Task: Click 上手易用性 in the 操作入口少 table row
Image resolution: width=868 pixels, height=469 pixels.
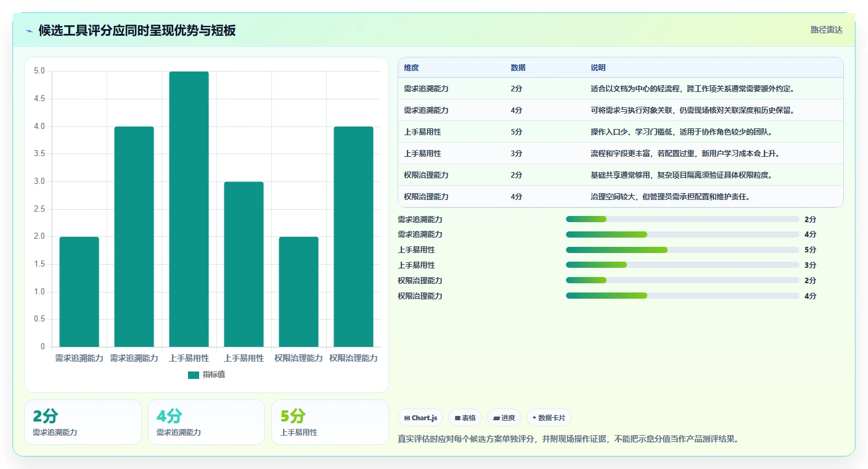Action: 422,132
